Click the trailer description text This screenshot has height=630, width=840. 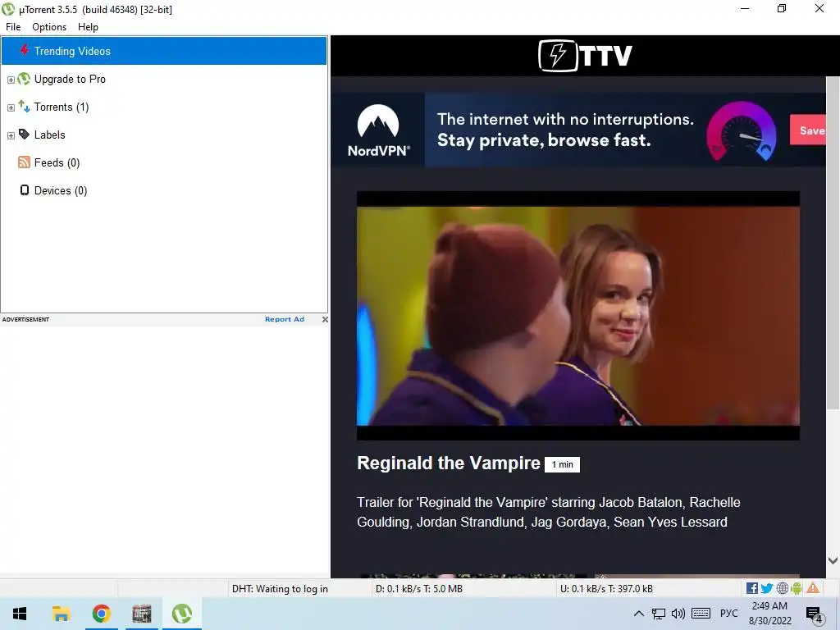(549, 512)
